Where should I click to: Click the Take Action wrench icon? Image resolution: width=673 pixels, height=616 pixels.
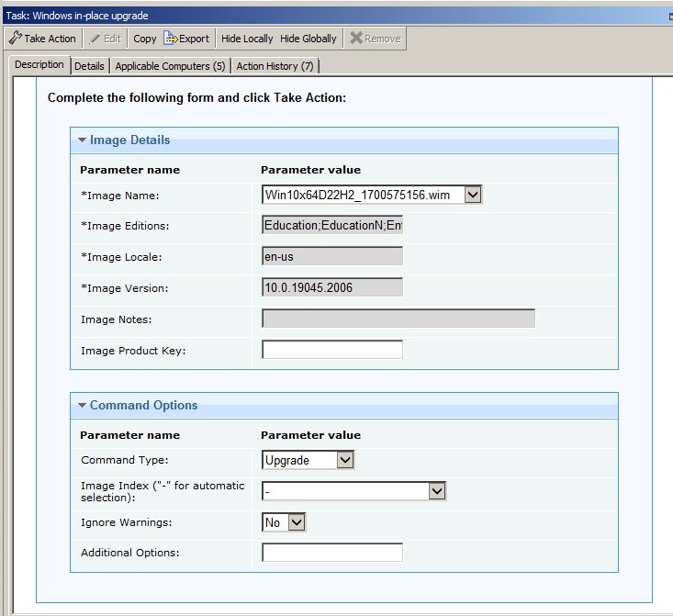coord(15,39)
